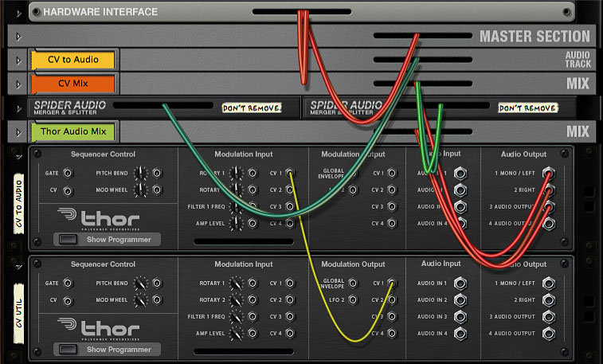
Task: Click the Amp Level CV jack on the CV Util Thor
Action: (x=253, y=333)
